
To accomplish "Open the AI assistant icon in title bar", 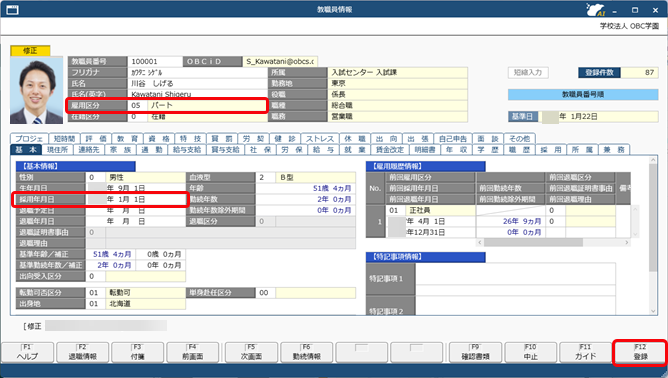I will coord(596,9).
